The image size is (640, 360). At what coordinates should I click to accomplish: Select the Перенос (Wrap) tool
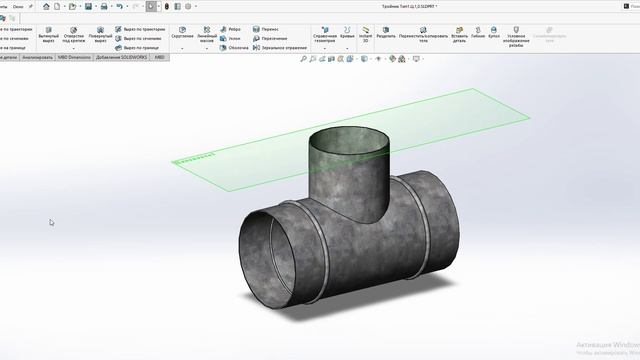(x=265, y=29)
